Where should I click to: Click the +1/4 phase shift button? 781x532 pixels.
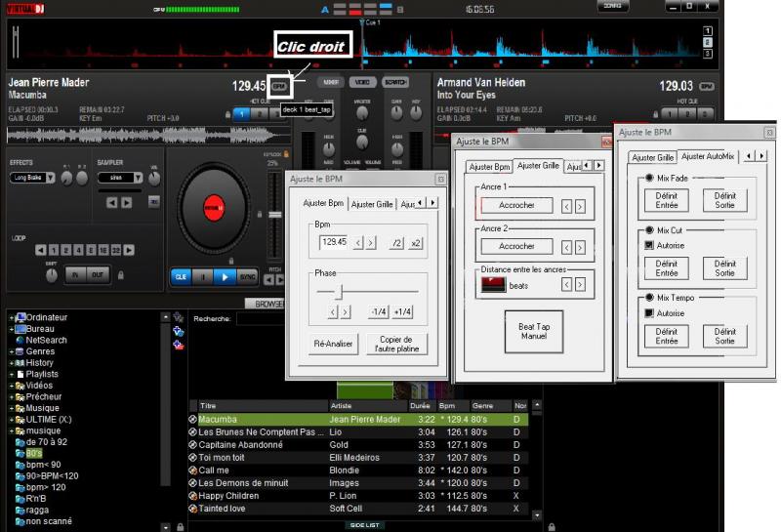[402, 311]
